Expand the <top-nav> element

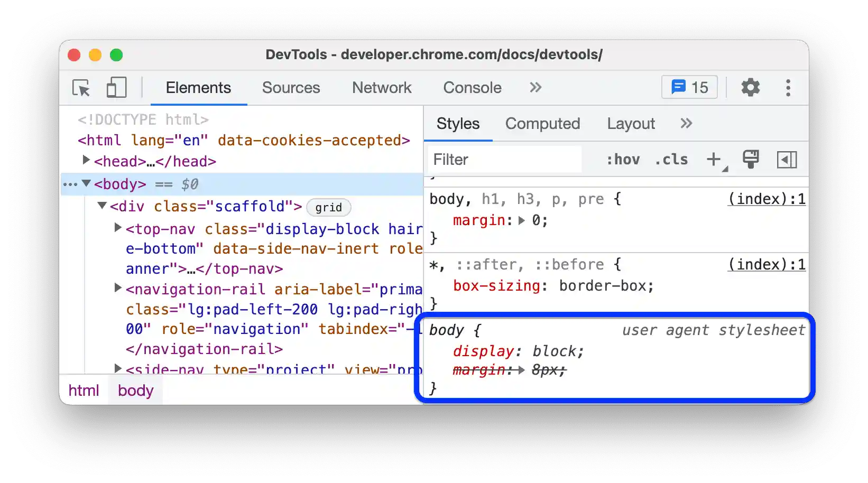pyautogui.click(x=117, y=227)
